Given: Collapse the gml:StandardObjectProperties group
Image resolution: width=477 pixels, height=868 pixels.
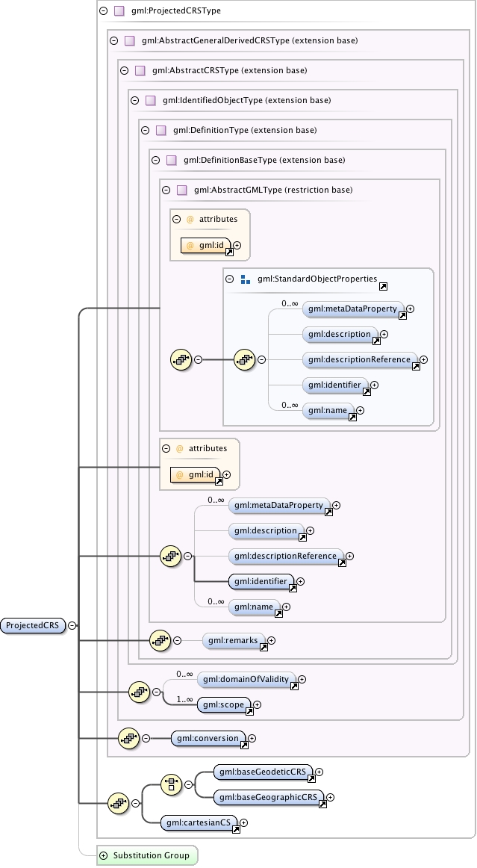Looking at the screenshot, I should [x=230, y=279].
